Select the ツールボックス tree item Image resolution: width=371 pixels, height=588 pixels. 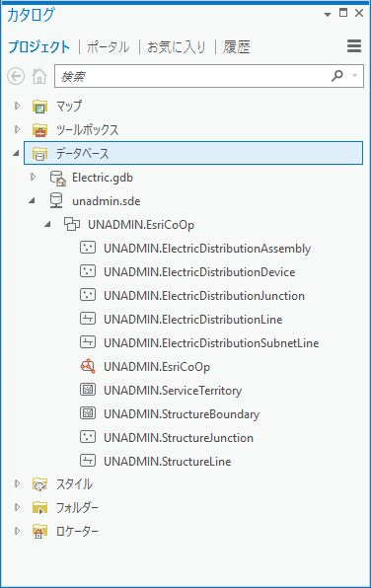click(88, 130)
